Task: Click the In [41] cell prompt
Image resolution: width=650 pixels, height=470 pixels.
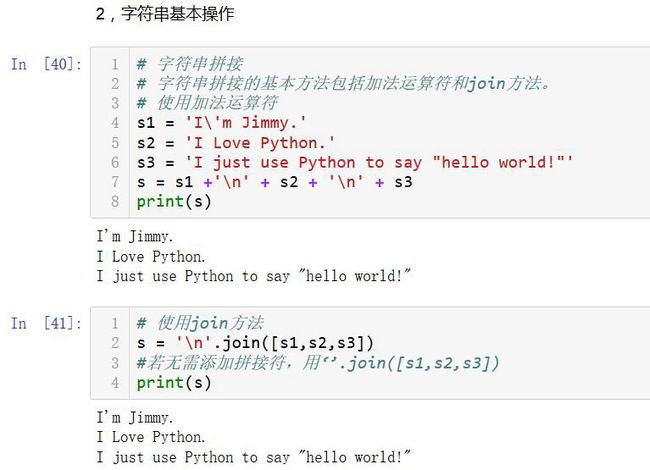Action: [x=46, y=323]
